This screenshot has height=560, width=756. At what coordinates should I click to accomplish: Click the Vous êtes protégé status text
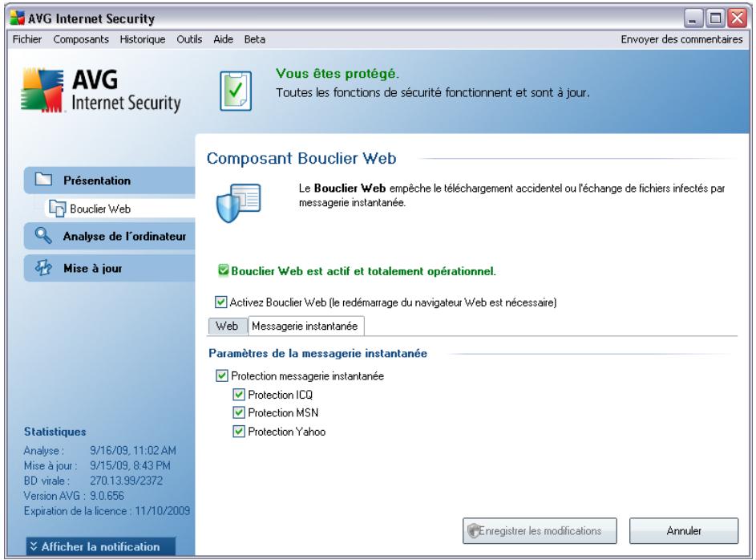(338, 74)
